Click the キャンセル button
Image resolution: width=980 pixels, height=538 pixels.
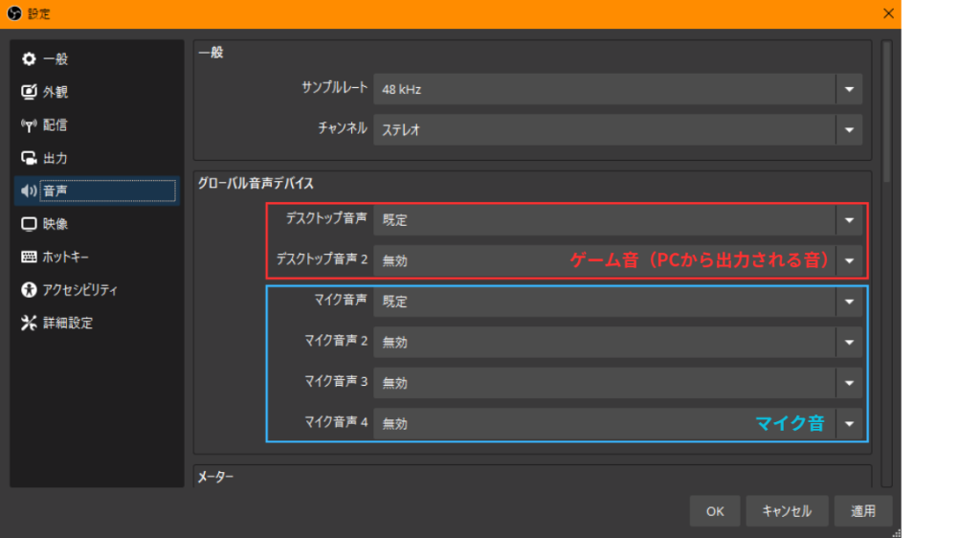coord(787,511)
